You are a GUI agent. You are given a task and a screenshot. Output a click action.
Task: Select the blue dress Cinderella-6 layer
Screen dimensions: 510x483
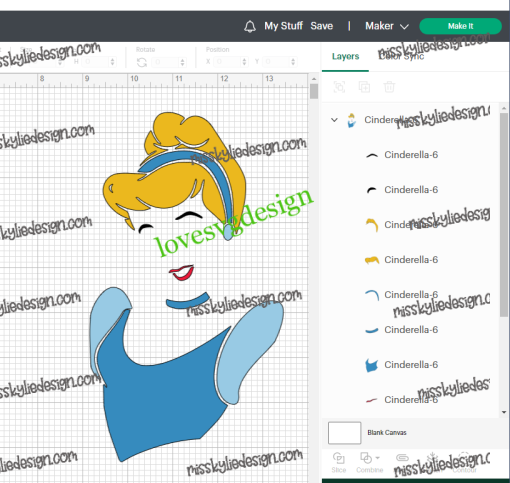pyautogui.click(x=411, y=365)
